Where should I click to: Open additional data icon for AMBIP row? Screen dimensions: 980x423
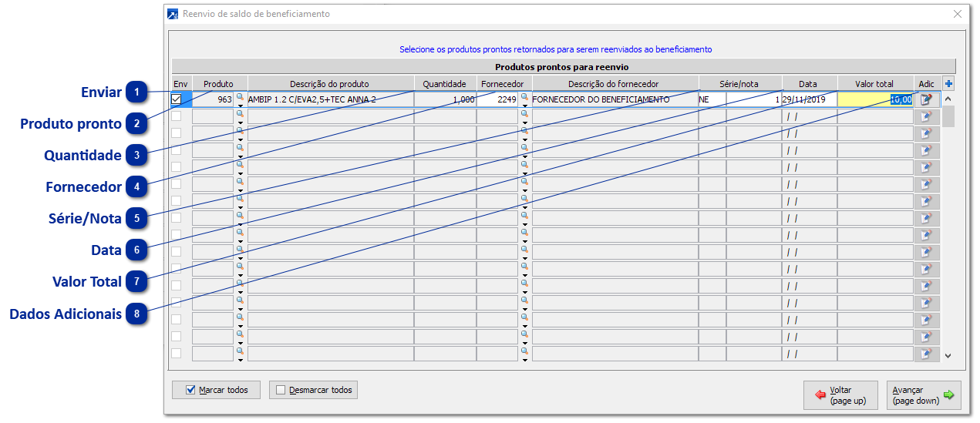pos(927,99)
